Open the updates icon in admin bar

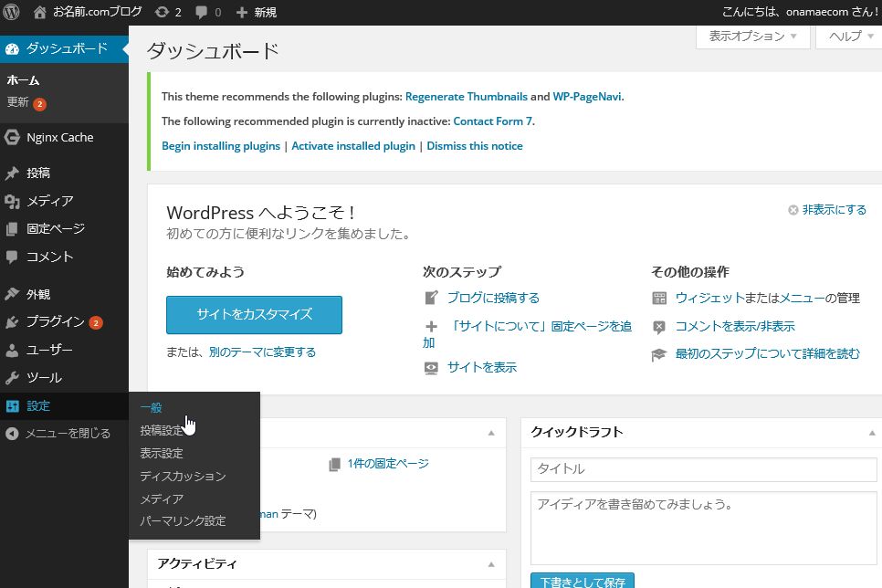162,12
